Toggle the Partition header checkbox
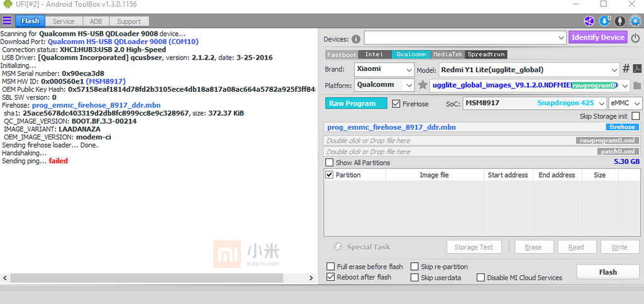 point(330,175)
